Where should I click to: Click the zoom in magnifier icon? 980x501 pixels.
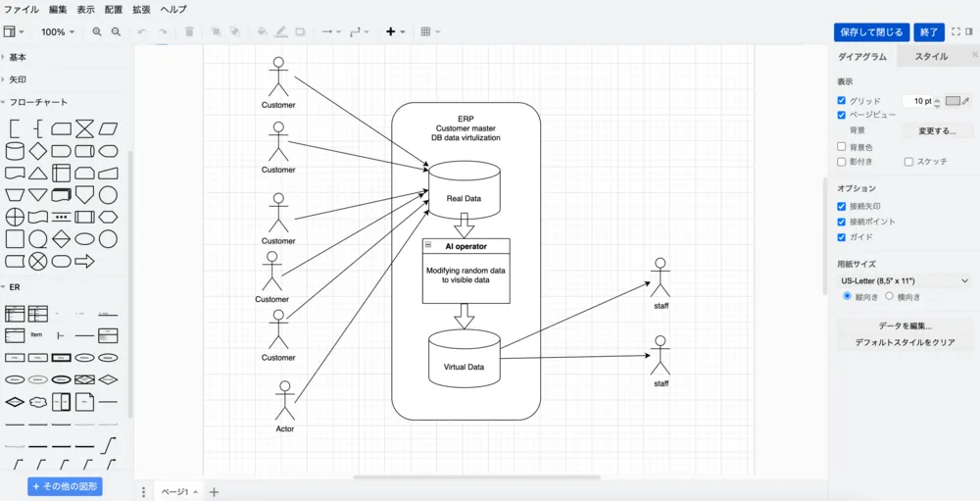(x=97, y=32)
